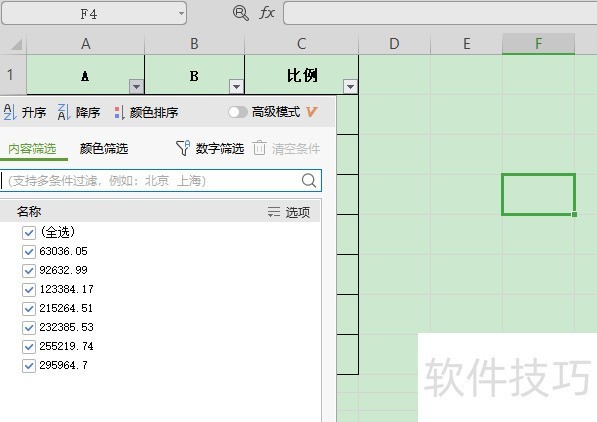
Task: Uncheck the 215264.51 checkbox
Action: tap(29, 309)
